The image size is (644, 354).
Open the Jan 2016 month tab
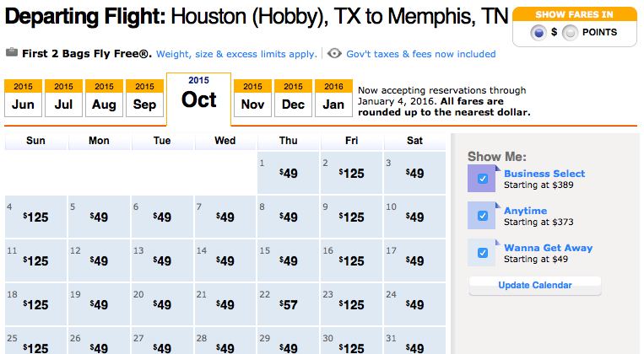[x=333, y=98]
